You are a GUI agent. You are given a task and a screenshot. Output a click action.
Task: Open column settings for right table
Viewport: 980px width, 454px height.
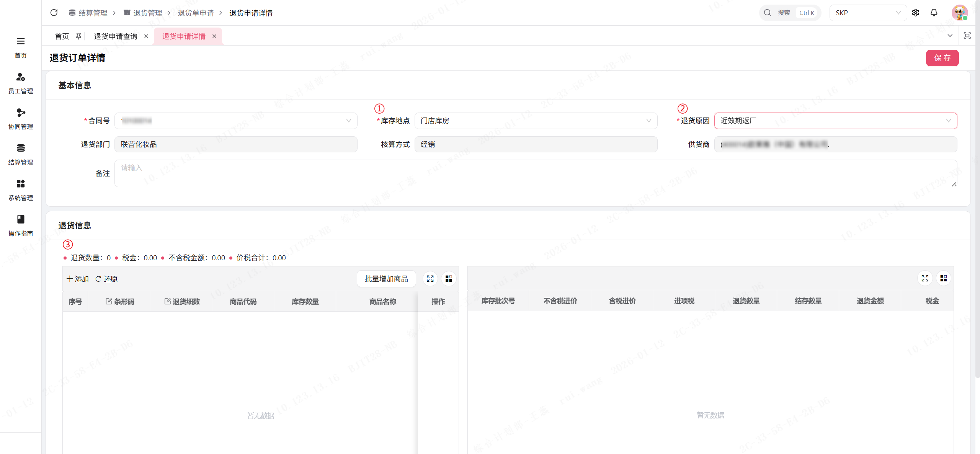tap(944, 278)
